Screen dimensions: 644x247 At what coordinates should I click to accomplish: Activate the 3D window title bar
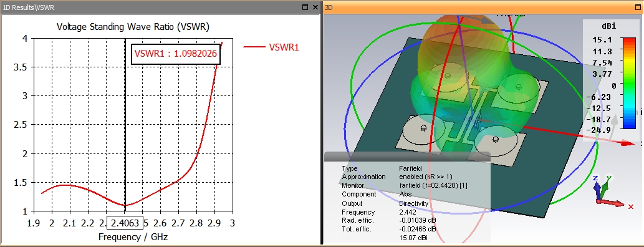tap(473, 7)
